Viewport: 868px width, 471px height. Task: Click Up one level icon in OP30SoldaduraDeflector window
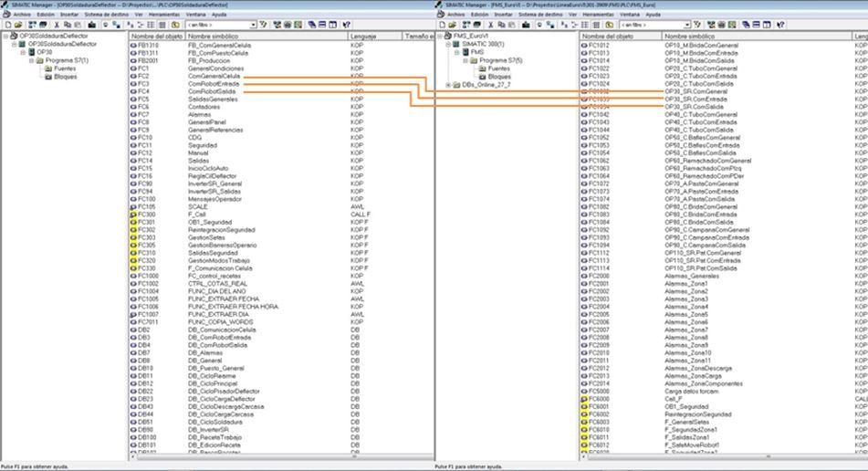pos(175,25)
